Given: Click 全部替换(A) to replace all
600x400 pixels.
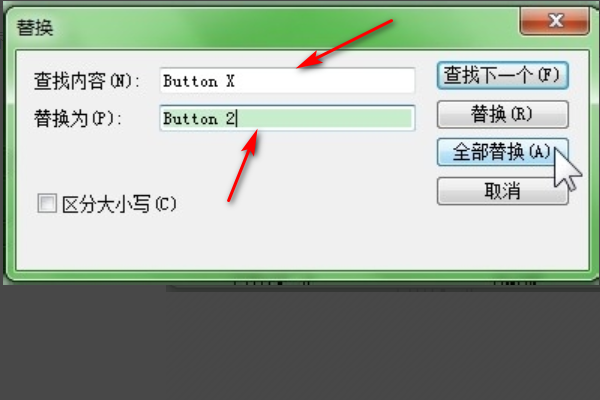Looking at the screenshot, I should pyautogui.click(x=502, y=152).
